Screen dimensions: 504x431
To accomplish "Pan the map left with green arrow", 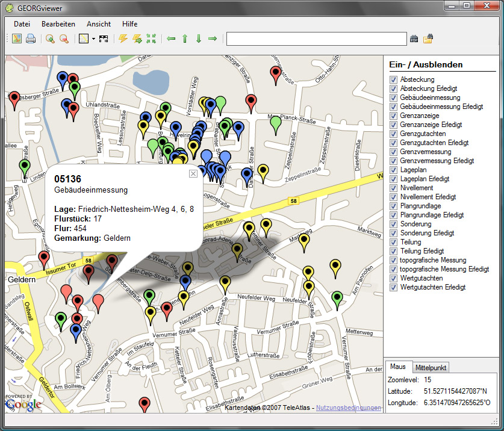I will point(171,39).
